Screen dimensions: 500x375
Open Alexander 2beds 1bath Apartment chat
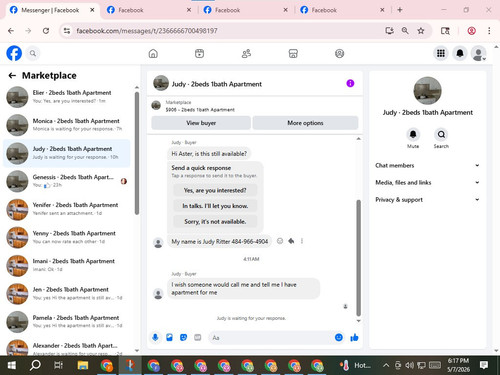coord(67,347)
